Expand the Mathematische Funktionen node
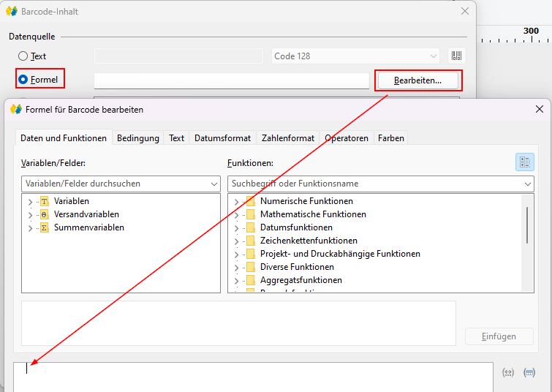The image size is (552, 392). pyautogui.click(x=236, y=214)
